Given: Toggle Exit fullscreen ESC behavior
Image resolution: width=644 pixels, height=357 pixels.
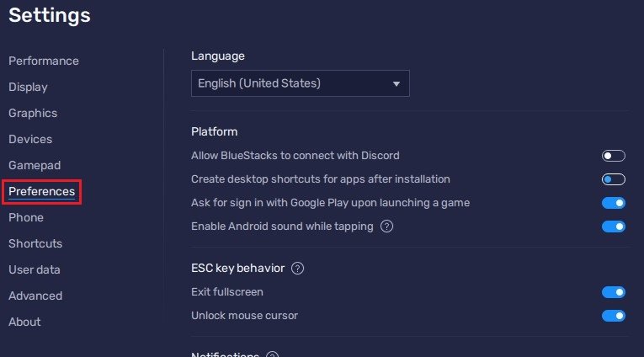Looking at the screenshot, I should click(x=614, y=292).
